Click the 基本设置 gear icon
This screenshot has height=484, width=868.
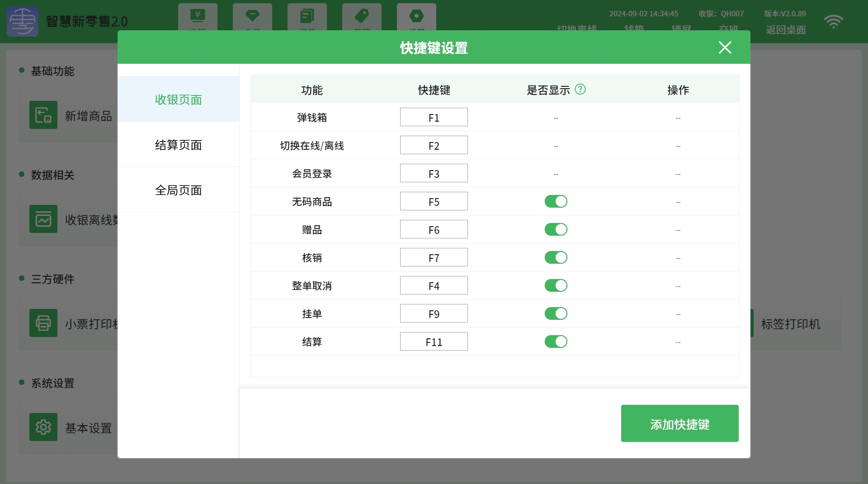click(43, 427)
